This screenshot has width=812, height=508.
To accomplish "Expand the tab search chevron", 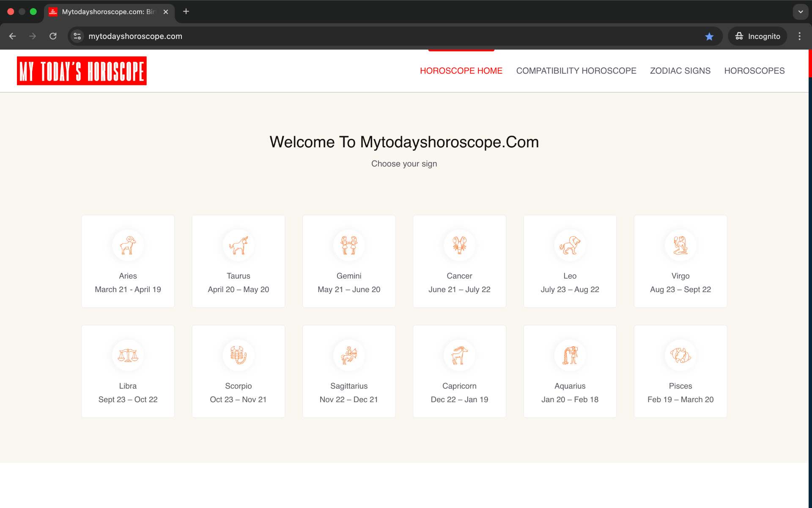I will tap(800, 12).
